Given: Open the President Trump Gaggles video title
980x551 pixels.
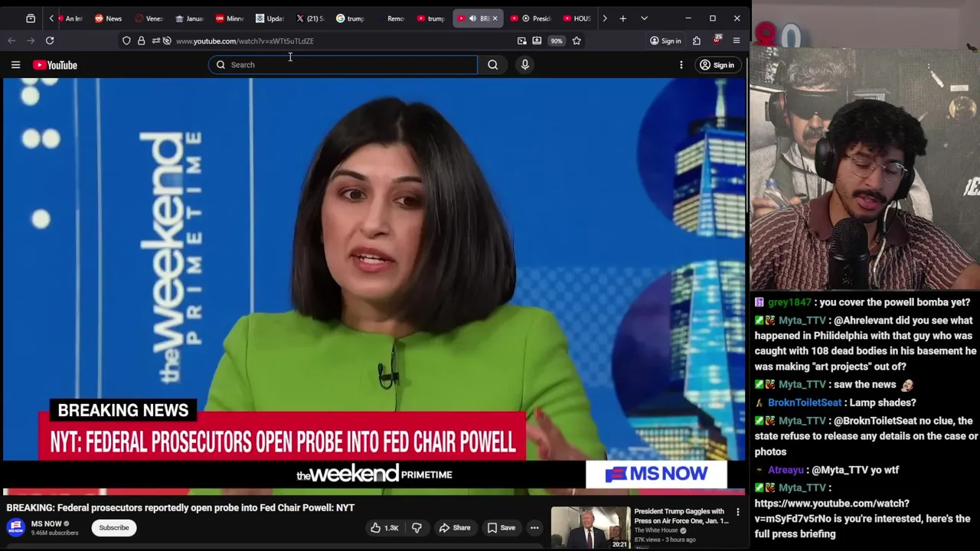Looking at the screenshot, I should (681, 516).
